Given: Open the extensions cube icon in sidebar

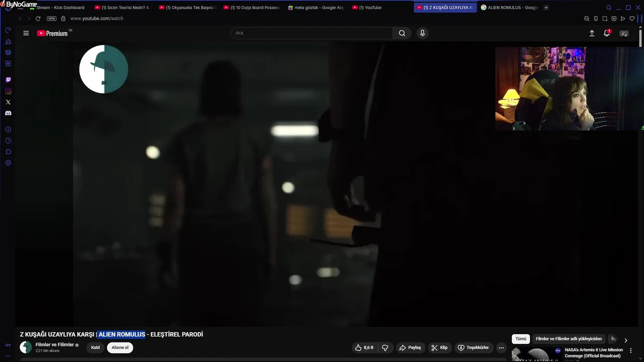Looking at the screenshot, I should (x=8, y=152).
